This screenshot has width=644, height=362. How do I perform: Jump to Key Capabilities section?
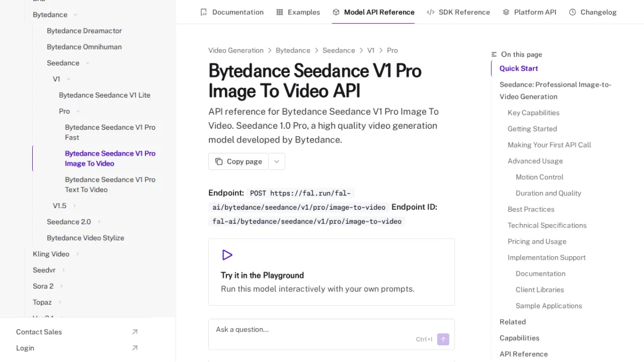pos(533,113)
